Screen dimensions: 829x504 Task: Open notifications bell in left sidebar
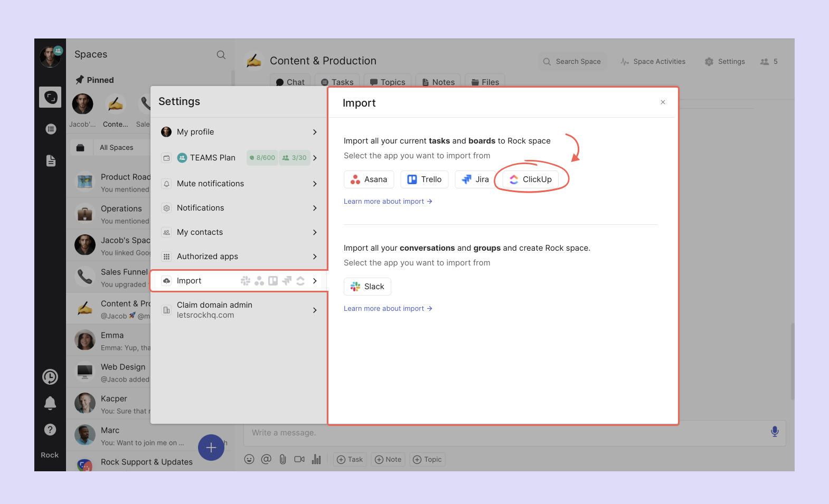point(50,403)
